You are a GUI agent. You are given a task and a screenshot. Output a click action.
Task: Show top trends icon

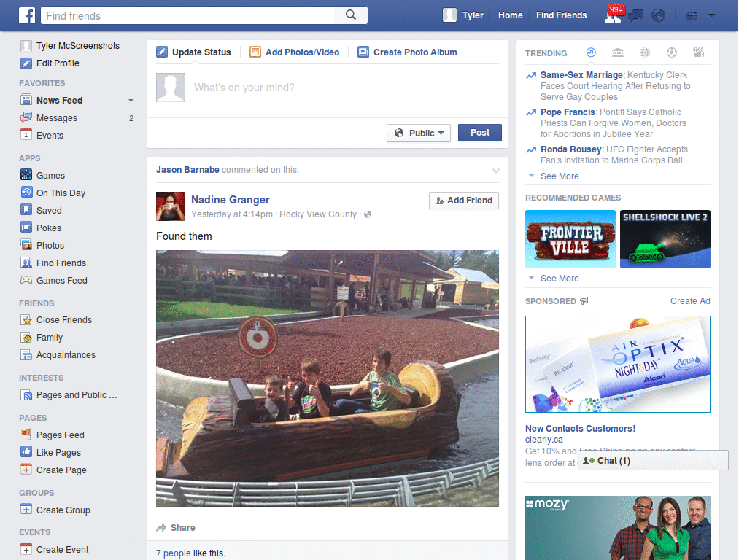point(591,52)
